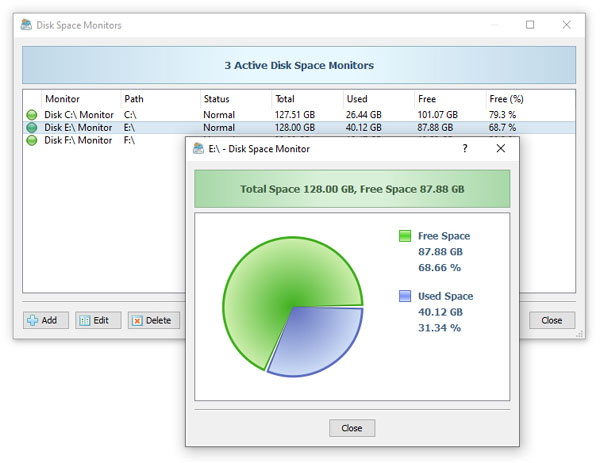Click the Disk Space Monitors app icon in title bar
600x463 pixels.
[x=26, y=25]
